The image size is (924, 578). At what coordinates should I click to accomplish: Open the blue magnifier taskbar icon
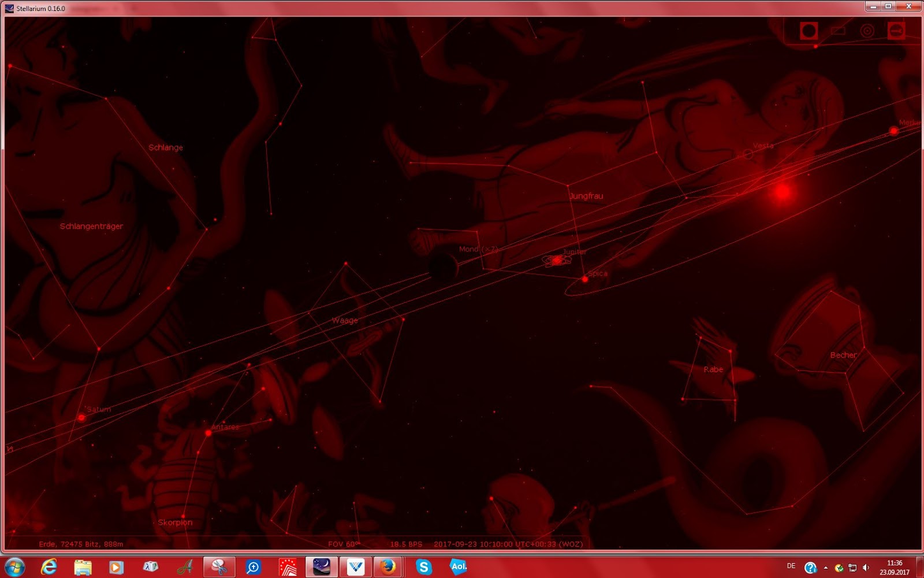253,567
